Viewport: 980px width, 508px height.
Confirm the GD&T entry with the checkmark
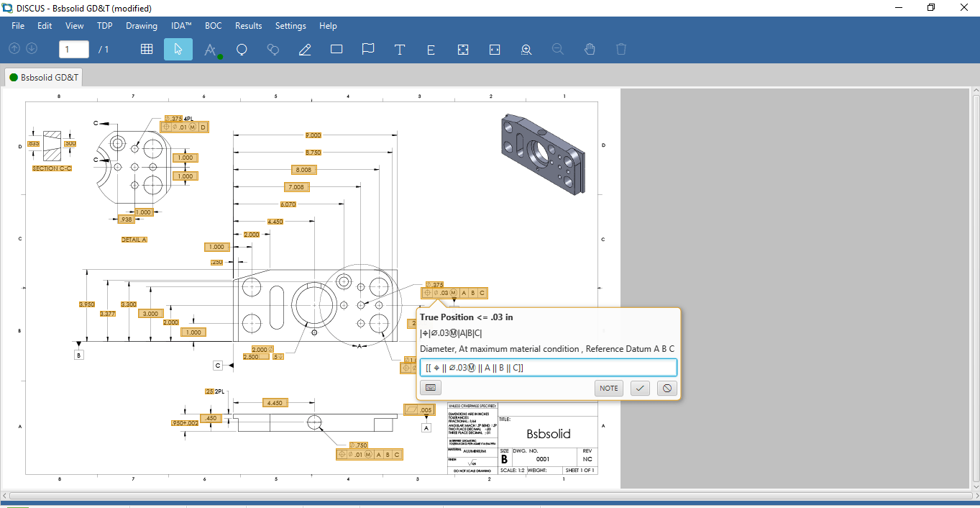click(x=639, y=388)
